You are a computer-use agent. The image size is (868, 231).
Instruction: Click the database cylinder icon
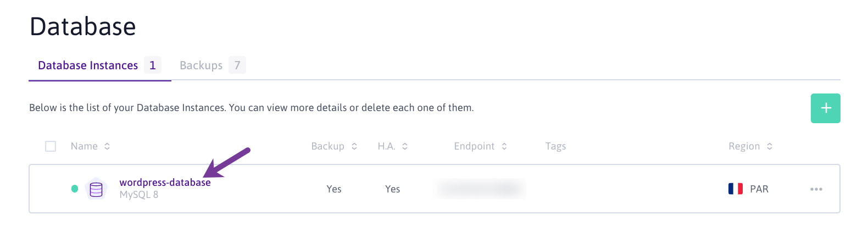tap(96, 190)
